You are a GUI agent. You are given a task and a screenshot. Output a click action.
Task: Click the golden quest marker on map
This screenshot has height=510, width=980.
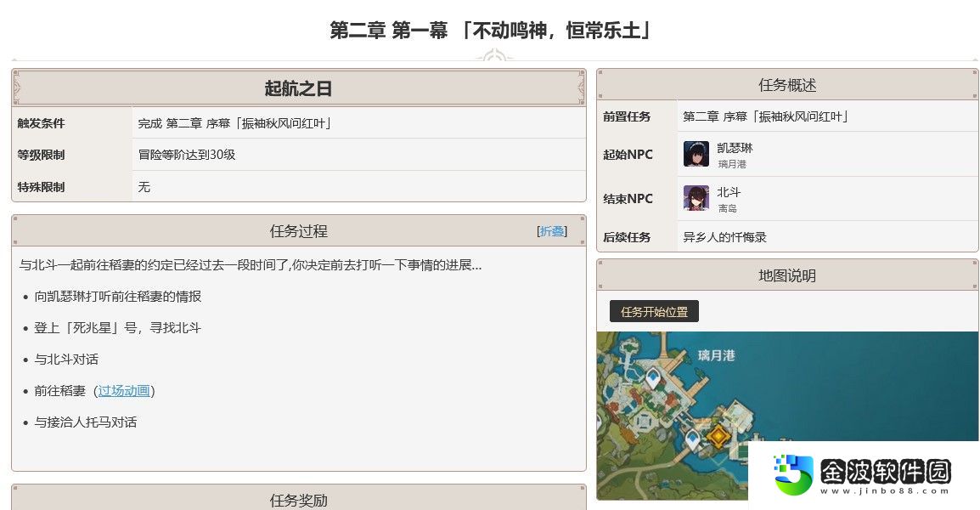[x=718, y=435]
